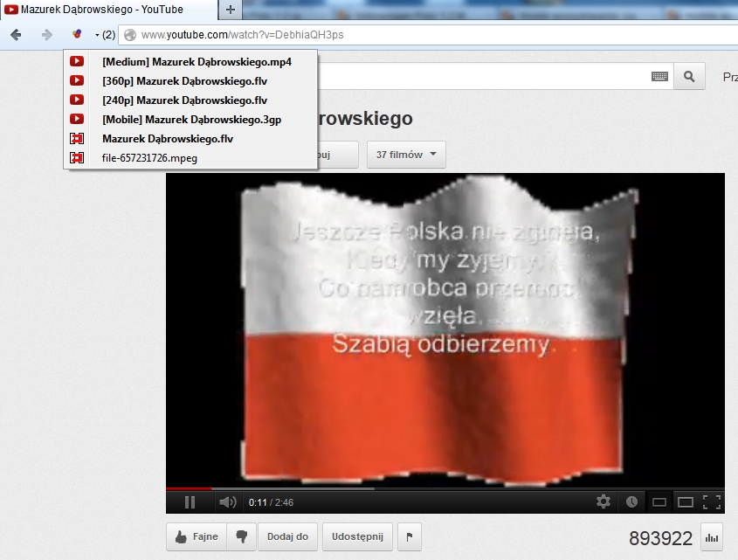The width and height of the screenshot is (738, 560).
Task: Pause the video playback
Action: tap(190, 501)
